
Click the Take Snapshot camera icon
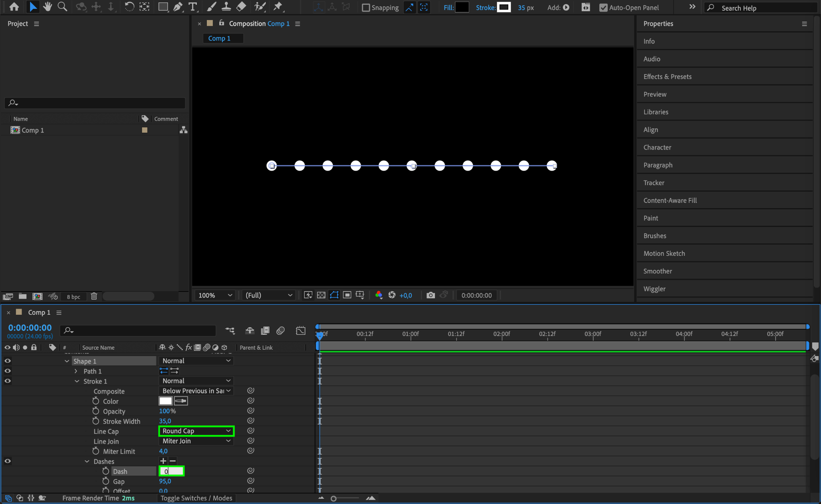(431, 295)
